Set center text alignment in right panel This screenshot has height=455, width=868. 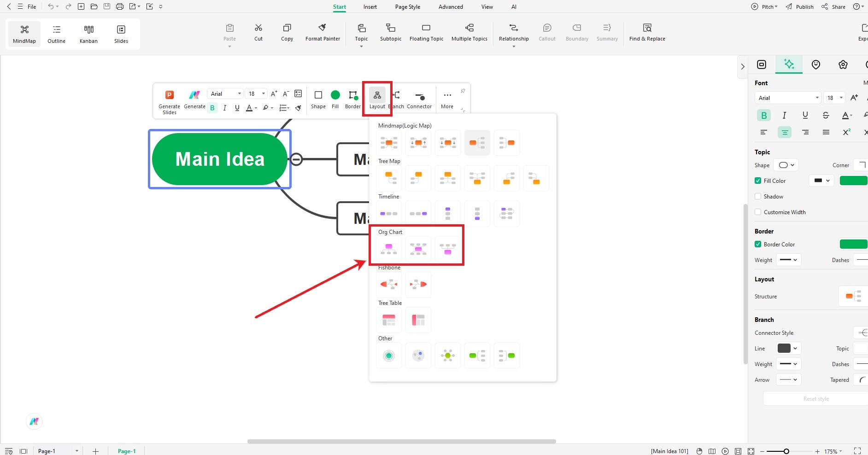(x=784, y=132)
